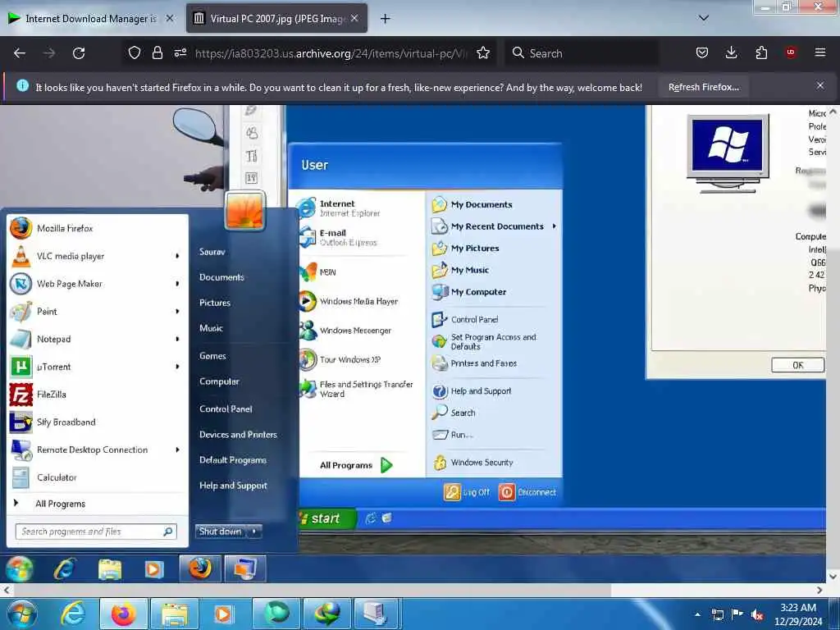Expand µTorrent jump list arrow
This screenshot has height=630, width=840.
click(177, 367)
